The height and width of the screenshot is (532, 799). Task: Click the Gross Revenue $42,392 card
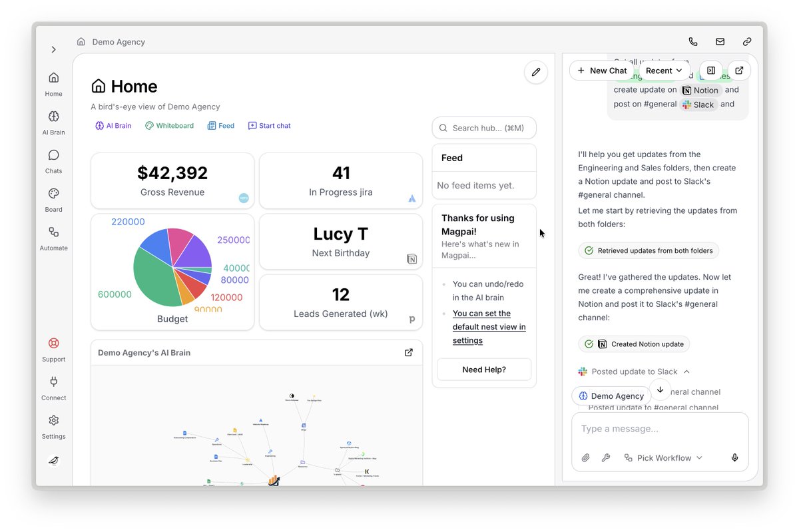pos(172,181)
